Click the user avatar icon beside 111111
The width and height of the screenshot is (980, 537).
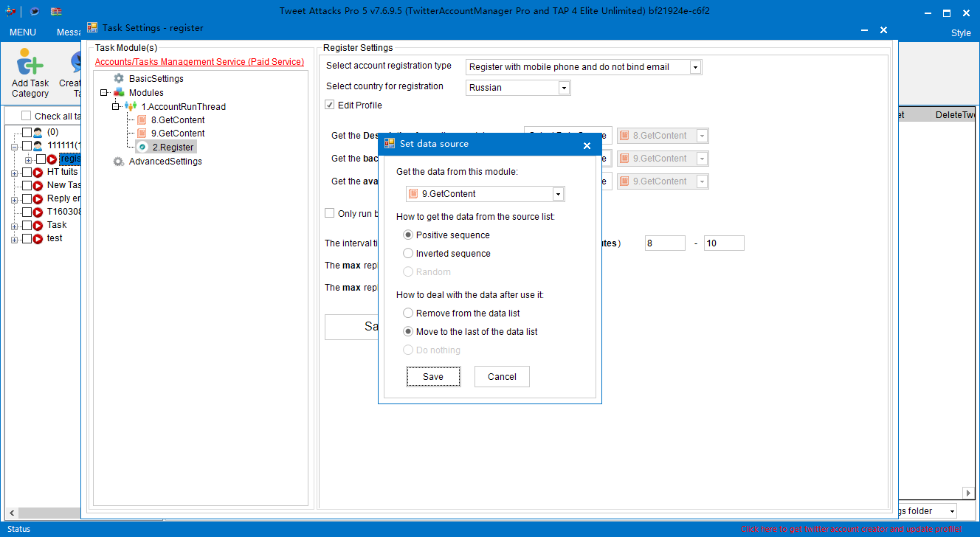38,145
